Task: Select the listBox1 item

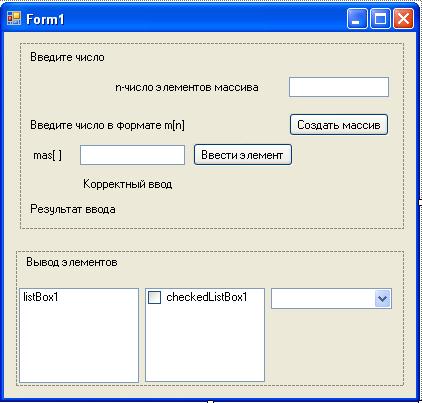Action: coord(41,297)
